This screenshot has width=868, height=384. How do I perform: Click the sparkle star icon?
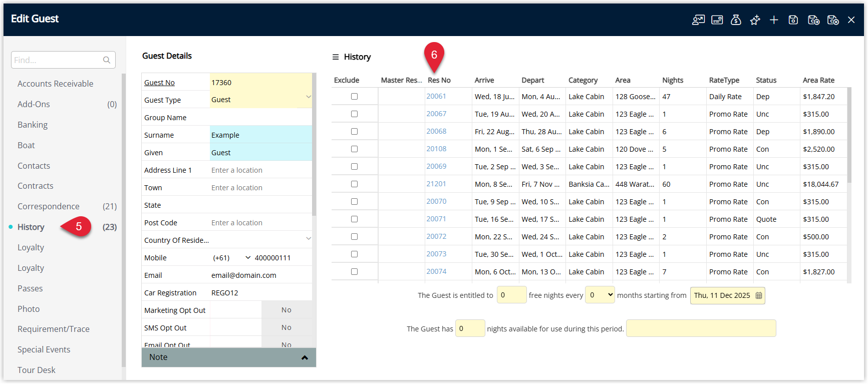(x=755, y=20)
